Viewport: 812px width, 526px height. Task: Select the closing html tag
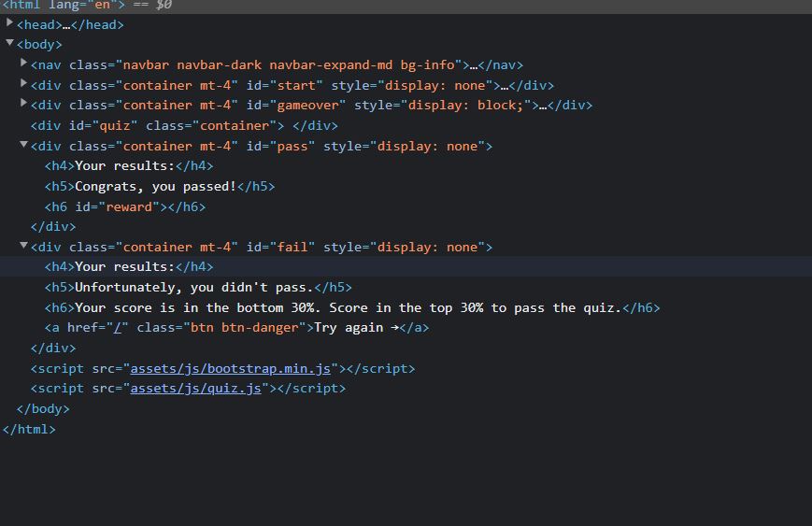coord(29,430)
